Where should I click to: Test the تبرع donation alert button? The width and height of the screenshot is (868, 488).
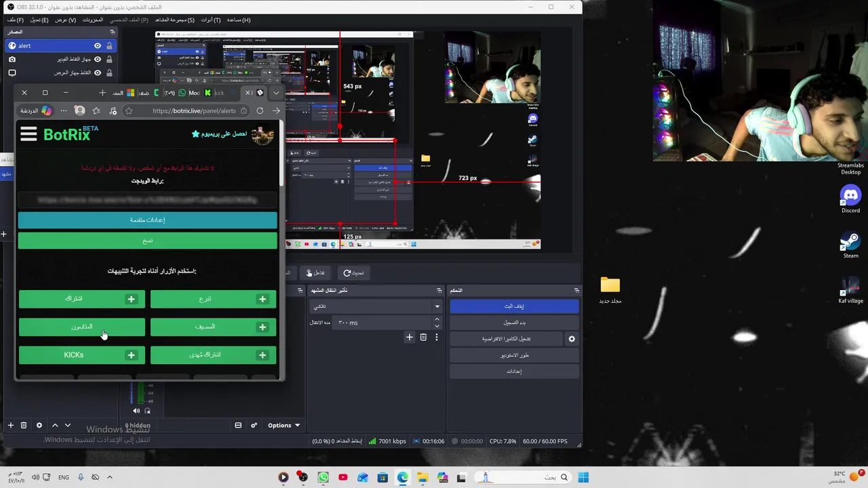click(x=213, y=299)
